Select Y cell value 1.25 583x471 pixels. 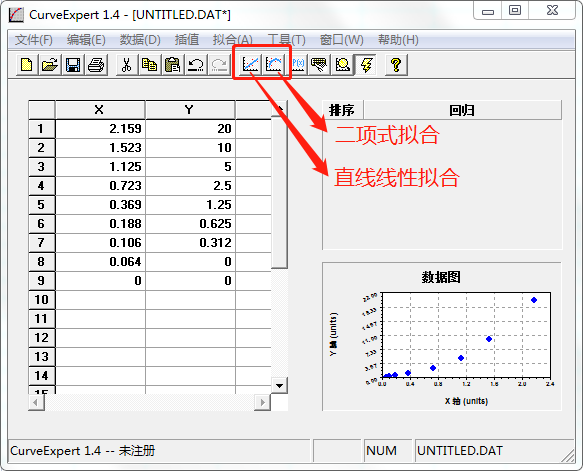190,205
